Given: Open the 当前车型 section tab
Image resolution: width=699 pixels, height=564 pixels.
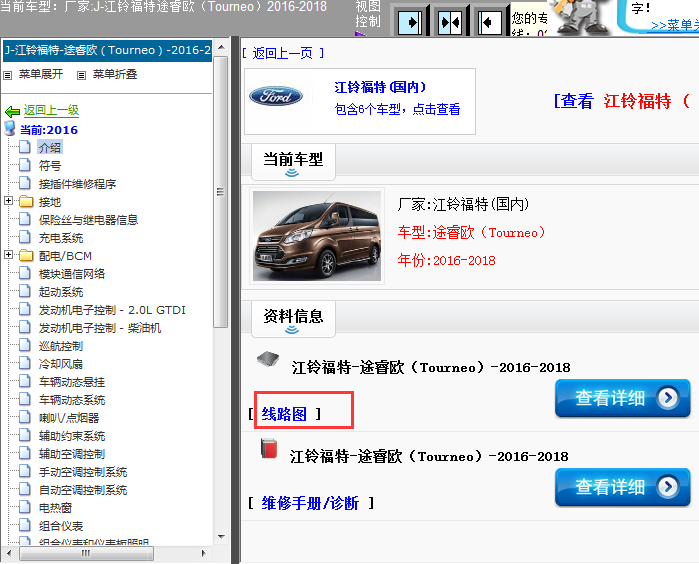Looking at the screenshot, I should [293, 161].
